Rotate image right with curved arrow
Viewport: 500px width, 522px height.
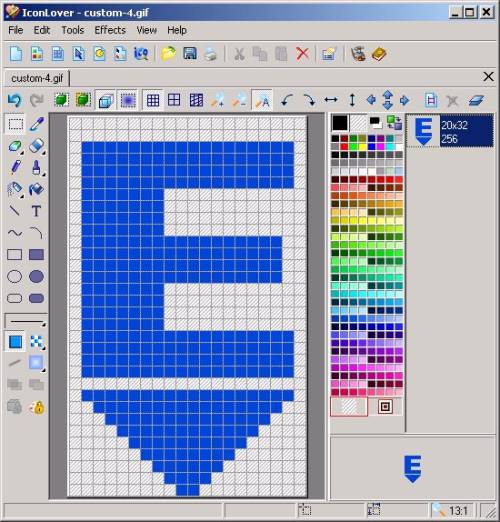(x=309, y=100)
